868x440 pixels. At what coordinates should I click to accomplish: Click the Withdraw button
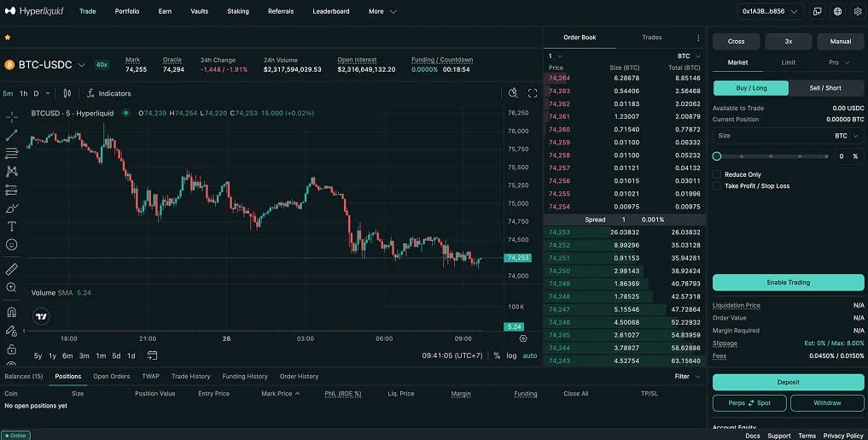(x=827, y=403)
